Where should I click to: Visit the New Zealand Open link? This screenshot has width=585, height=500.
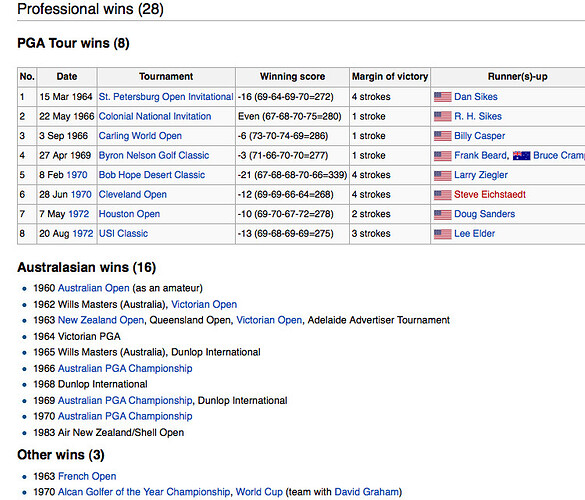(x=101, y=320)
